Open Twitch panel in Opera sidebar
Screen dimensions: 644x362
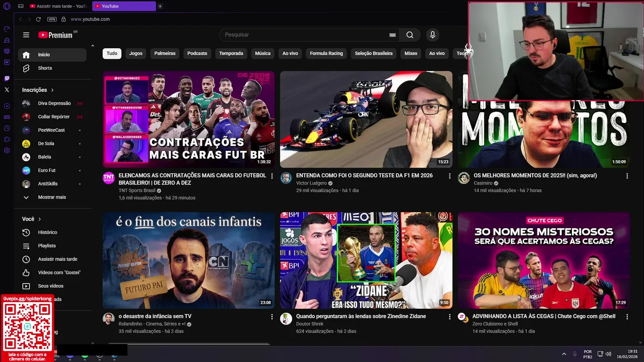pyautogui.click(x=7, y=78)
